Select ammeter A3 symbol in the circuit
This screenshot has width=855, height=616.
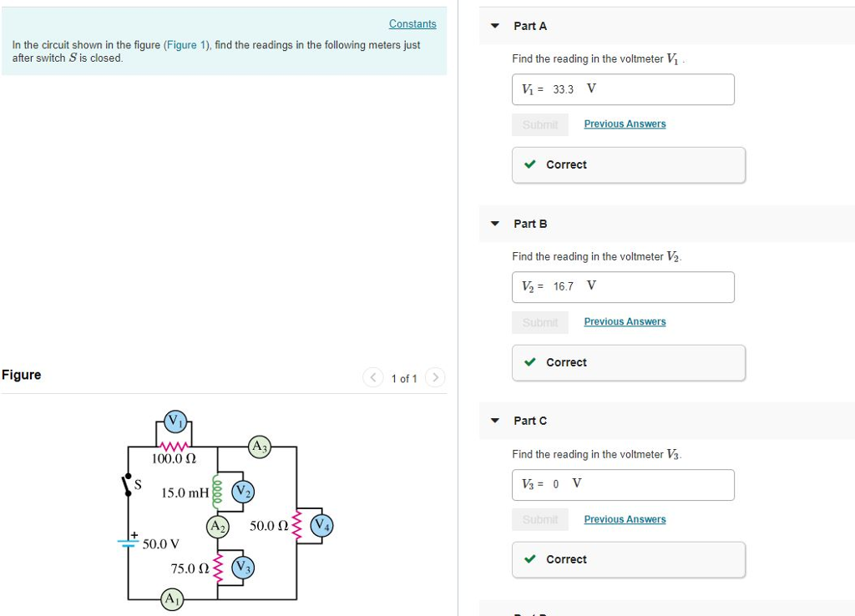(260, 446)
